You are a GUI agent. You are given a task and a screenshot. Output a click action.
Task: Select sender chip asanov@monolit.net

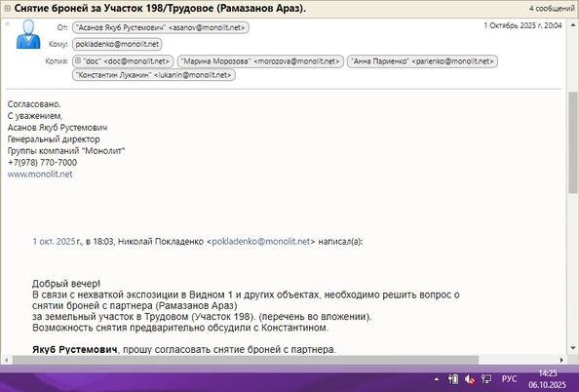pos(161,27)
